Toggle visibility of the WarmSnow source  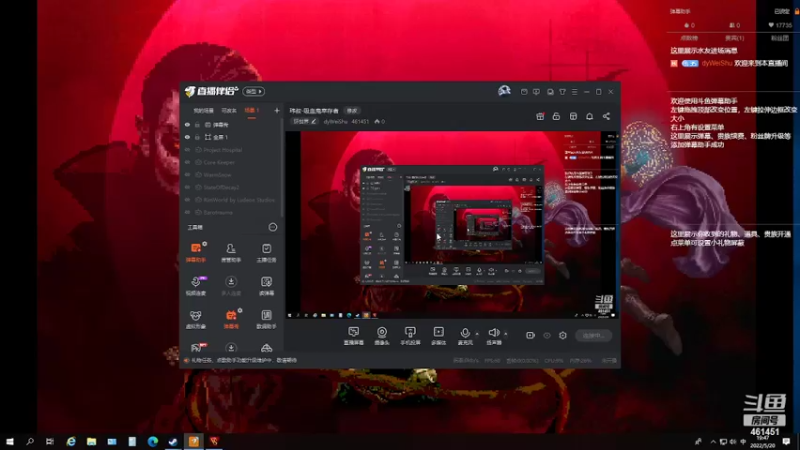click(187, 175)
